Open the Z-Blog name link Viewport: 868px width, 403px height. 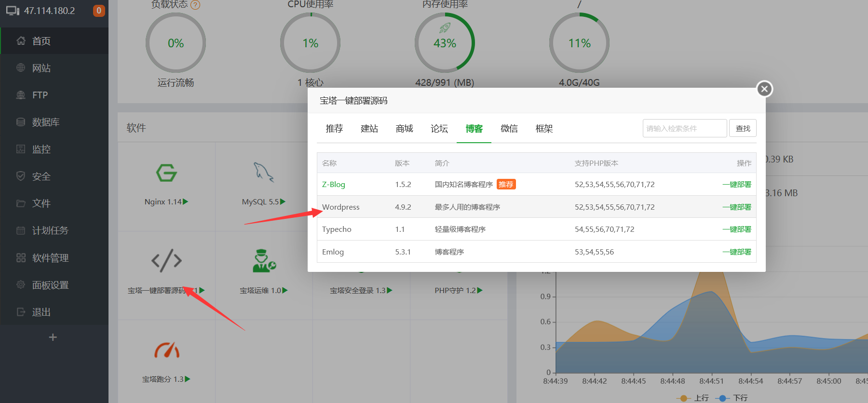point(334,184)
